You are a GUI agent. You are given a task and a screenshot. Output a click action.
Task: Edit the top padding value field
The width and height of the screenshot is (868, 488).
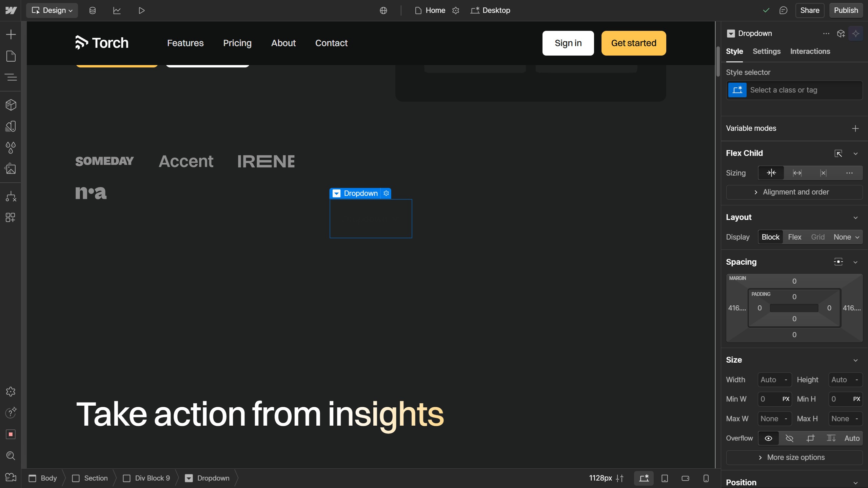click(794, 296)
